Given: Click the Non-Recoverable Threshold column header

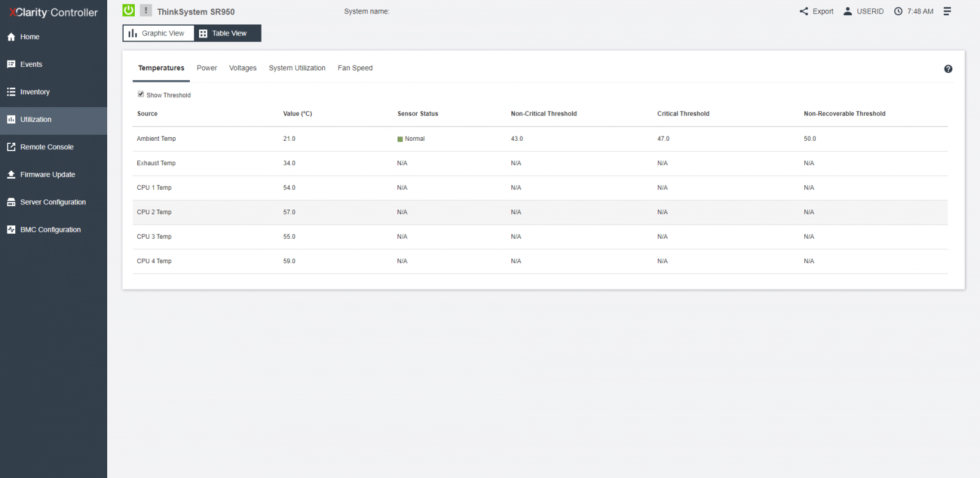Looking at the screenshot, I should [x=845, y=114].
